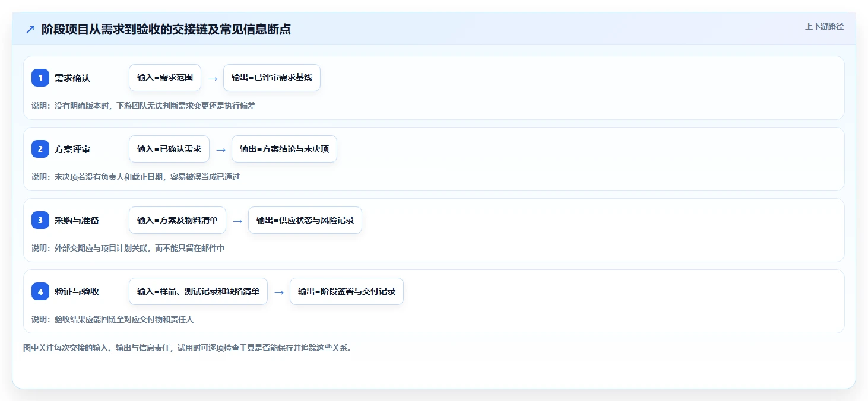Select step badge number 4
The image size is (868, 401).
click(40, 291)
